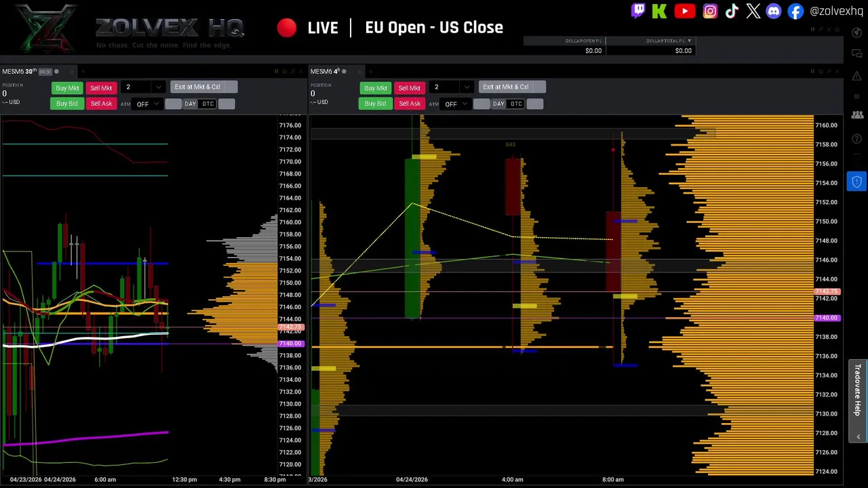Open alerts warning triangle in sidebar

click(856, 76)
